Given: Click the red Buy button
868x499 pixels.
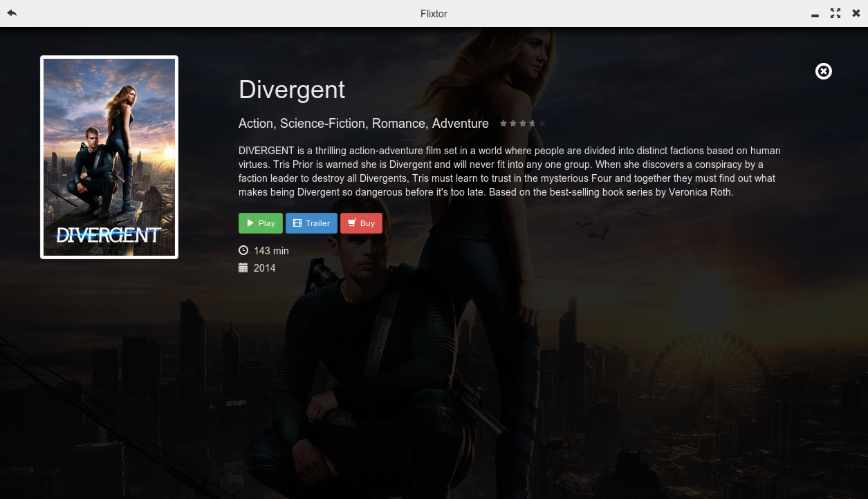Looking at the screenshot, I should coord(361,223).
